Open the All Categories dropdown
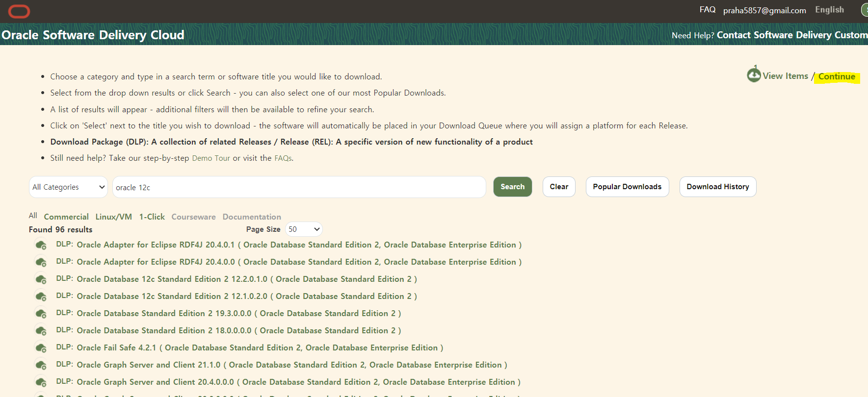Screen dimensions: 868x397 (x=68, y=187)
